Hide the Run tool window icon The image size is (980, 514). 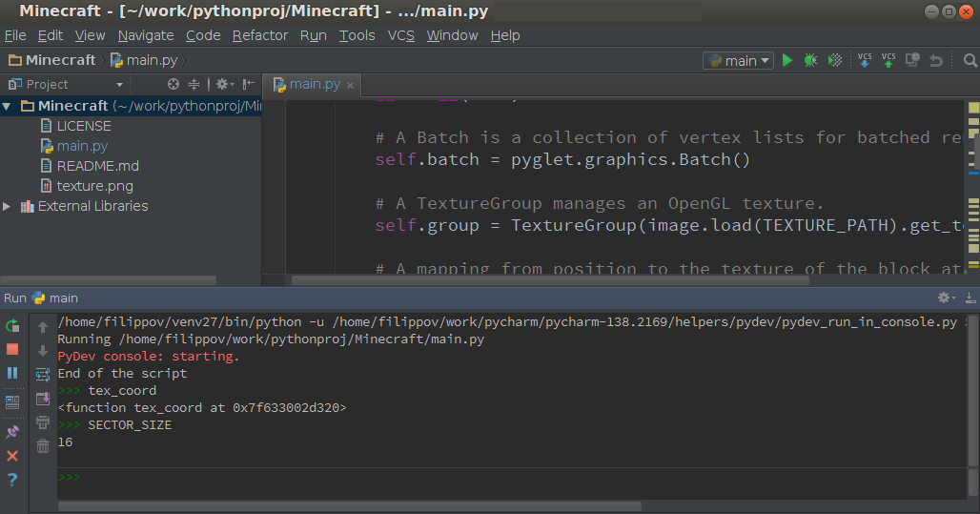point(970,298)
